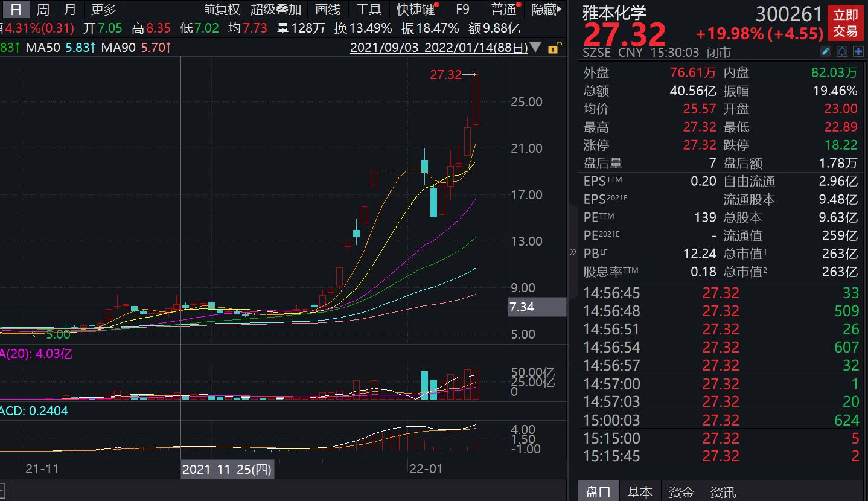Click the last red candlestick on chart
Viewport: 868px width, 501px height.
coord(476,100)
